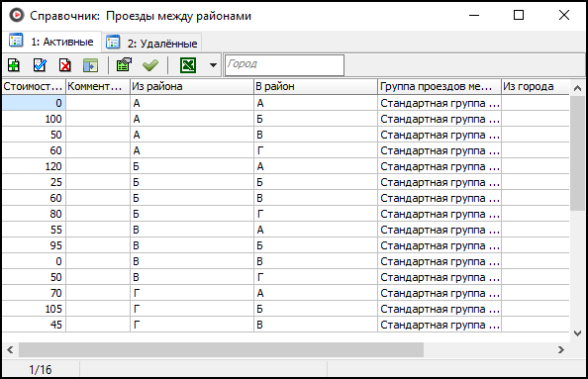This screenshot has height=379, width=588.
Task: Switch to the '1: Активные' tab
Action: tap(51, 42)
